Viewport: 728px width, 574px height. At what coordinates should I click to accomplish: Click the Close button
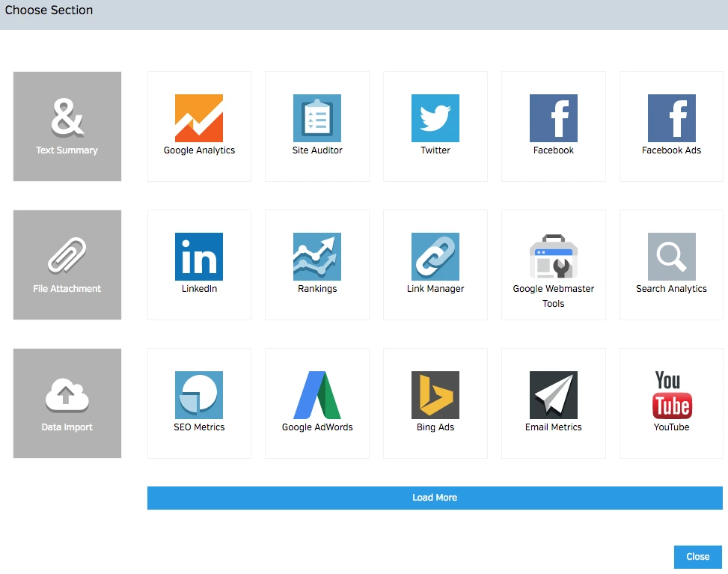pyautogui.click(x=697, y=557)
